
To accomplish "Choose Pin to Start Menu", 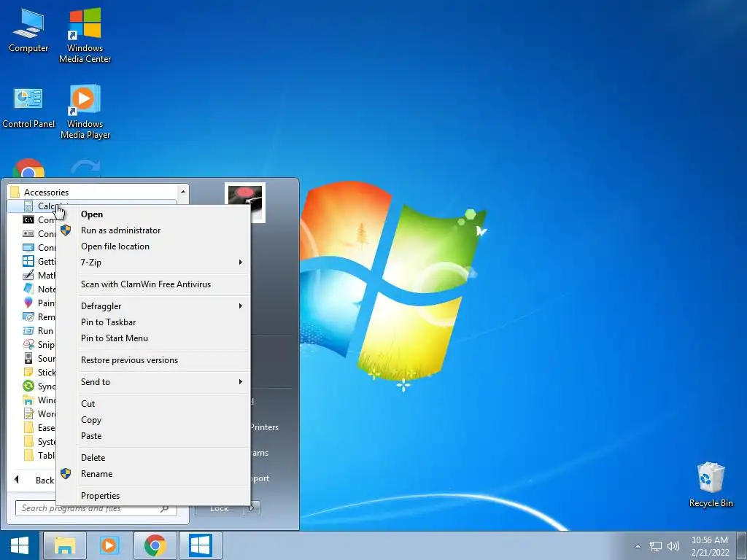I will (153, 338).
